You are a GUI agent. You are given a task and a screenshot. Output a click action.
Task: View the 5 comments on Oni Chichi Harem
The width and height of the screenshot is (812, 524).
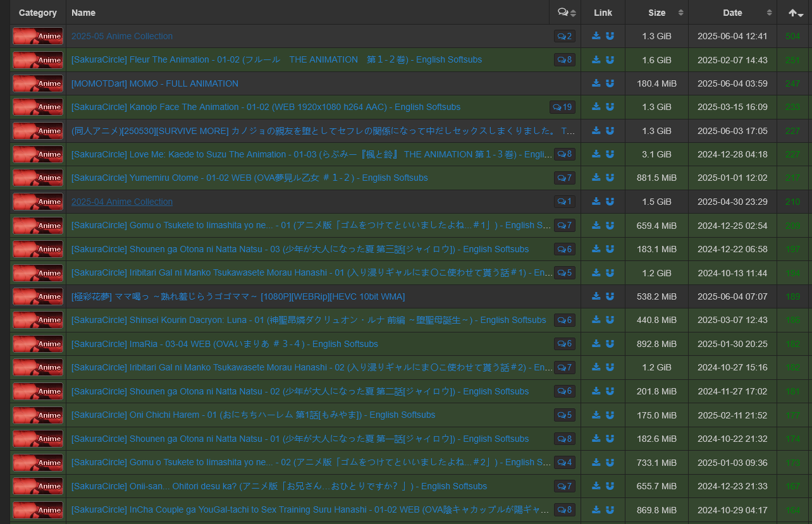point(565,415)
